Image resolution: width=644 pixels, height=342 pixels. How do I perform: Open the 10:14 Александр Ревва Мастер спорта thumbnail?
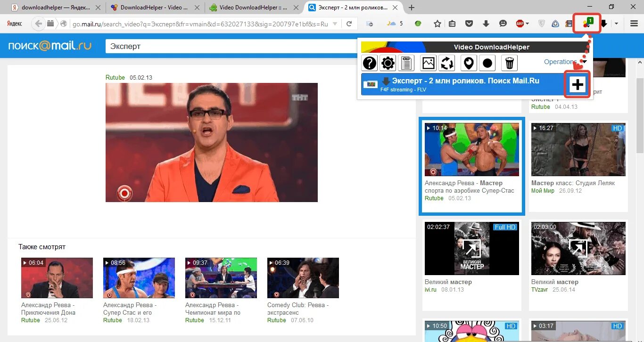472,150
